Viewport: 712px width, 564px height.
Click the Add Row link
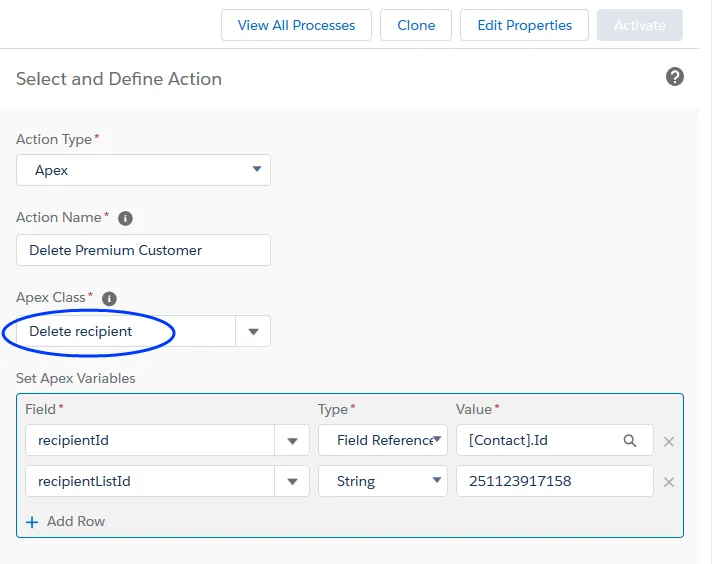coord(76,521)
